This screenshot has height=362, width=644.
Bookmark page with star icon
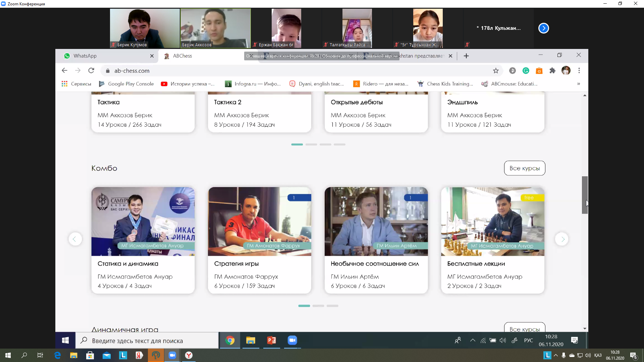(x=496, y=70)
